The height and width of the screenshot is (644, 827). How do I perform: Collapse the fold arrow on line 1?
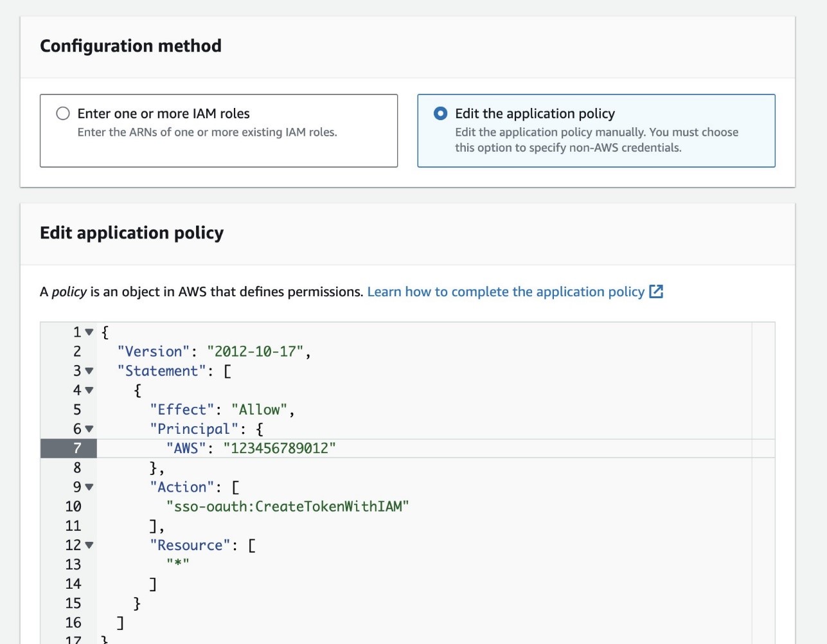(89, 332)
